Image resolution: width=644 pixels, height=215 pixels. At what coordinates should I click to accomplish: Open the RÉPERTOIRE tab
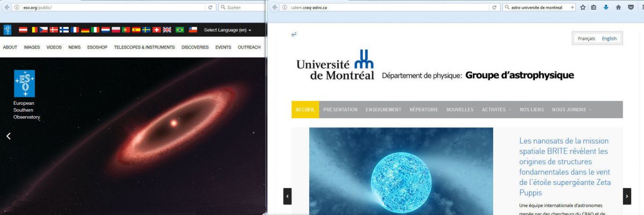(x=423, y=110)
